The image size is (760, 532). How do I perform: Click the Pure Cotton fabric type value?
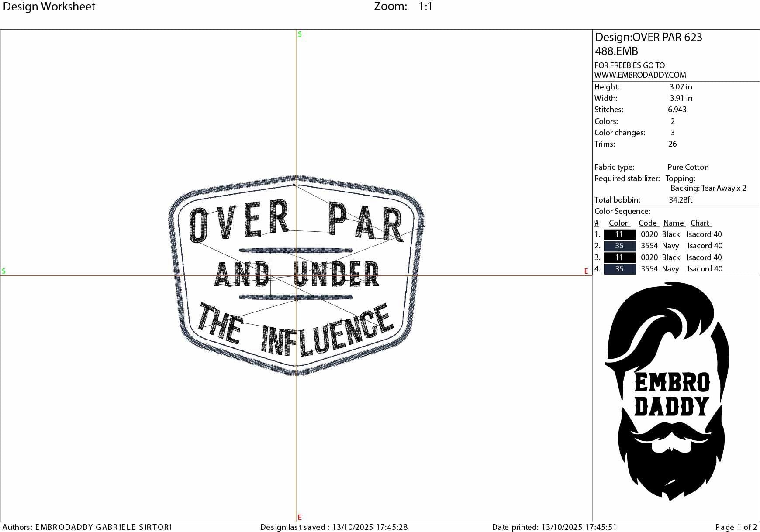(x=688, y=167)
